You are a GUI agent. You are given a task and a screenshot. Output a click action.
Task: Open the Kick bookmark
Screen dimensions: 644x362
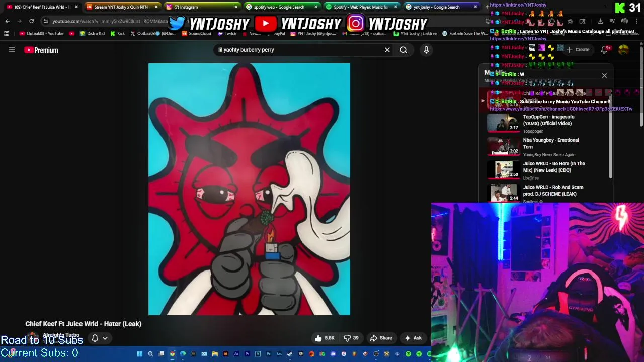point(117,34)
